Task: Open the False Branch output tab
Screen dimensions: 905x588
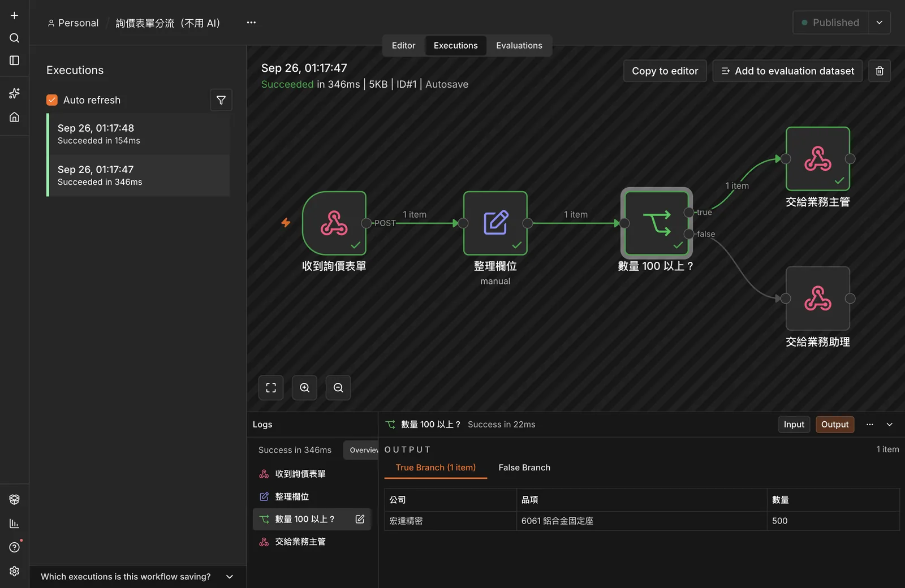Action: [x=524, y=468]
